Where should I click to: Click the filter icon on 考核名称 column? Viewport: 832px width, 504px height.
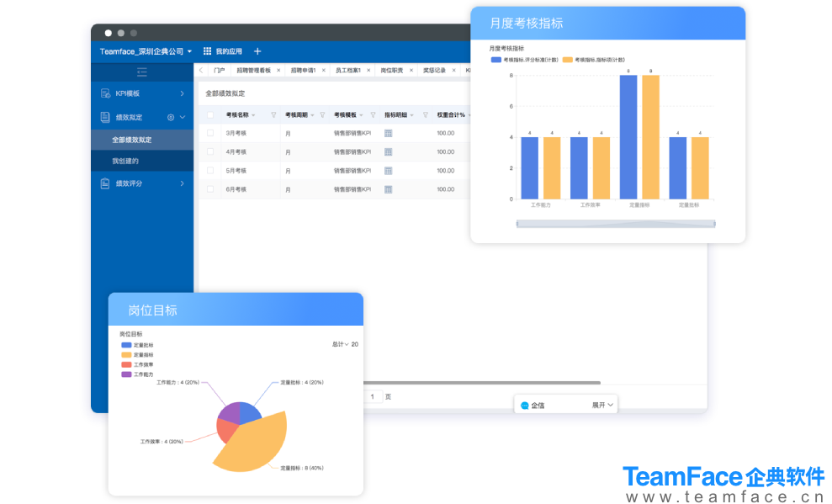(273, 114)
